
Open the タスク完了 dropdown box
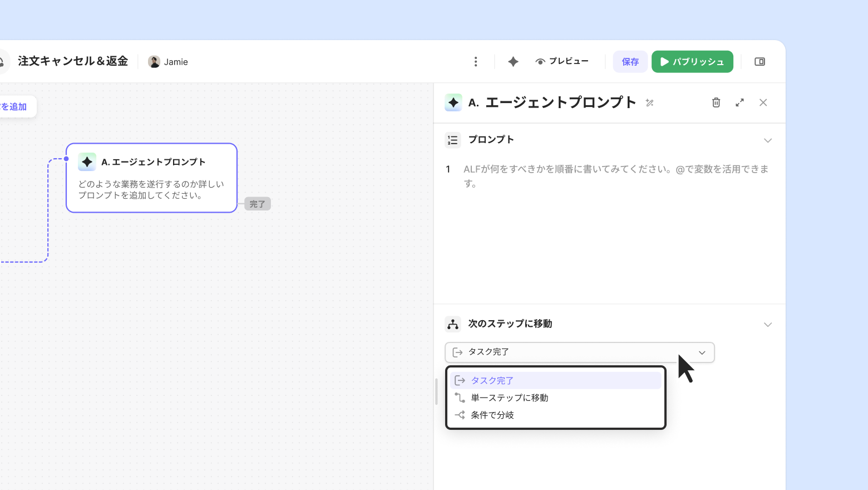tap(579, 352)
